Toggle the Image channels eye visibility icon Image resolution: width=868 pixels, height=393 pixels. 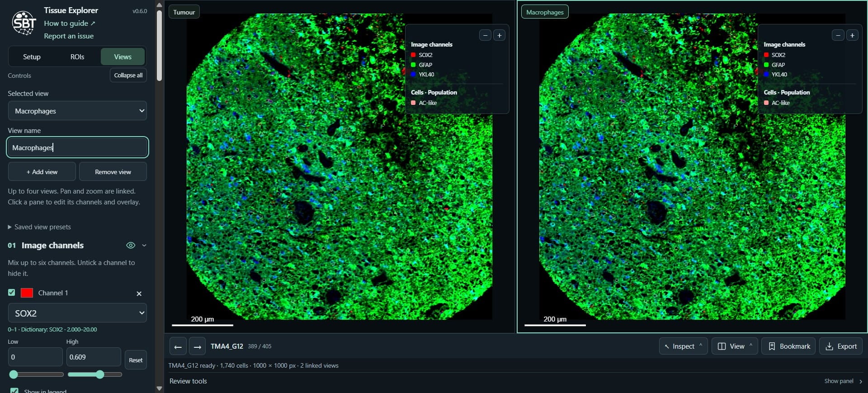click(131, 245)
